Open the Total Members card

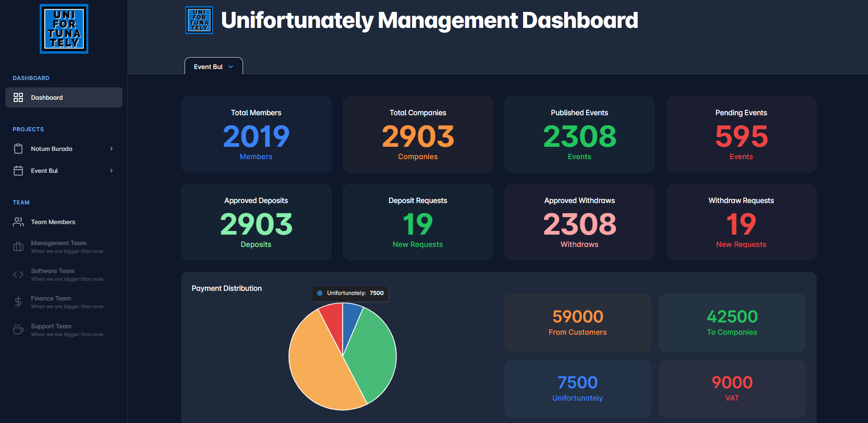click(x=256, y=134)
